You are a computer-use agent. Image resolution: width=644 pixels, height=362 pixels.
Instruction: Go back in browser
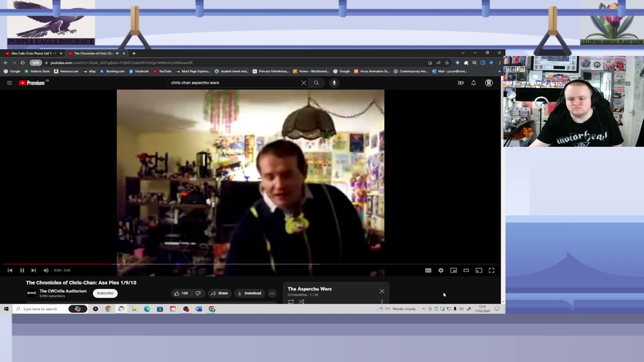point(6,63)
